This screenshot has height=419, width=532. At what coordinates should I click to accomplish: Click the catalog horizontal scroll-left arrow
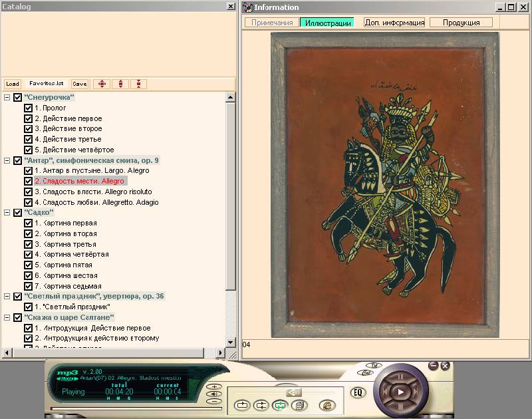[7, 353]
